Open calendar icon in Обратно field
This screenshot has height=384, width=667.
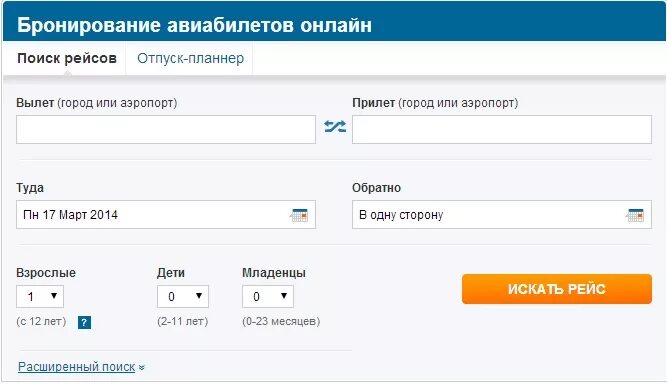click(x=635, y=215)
